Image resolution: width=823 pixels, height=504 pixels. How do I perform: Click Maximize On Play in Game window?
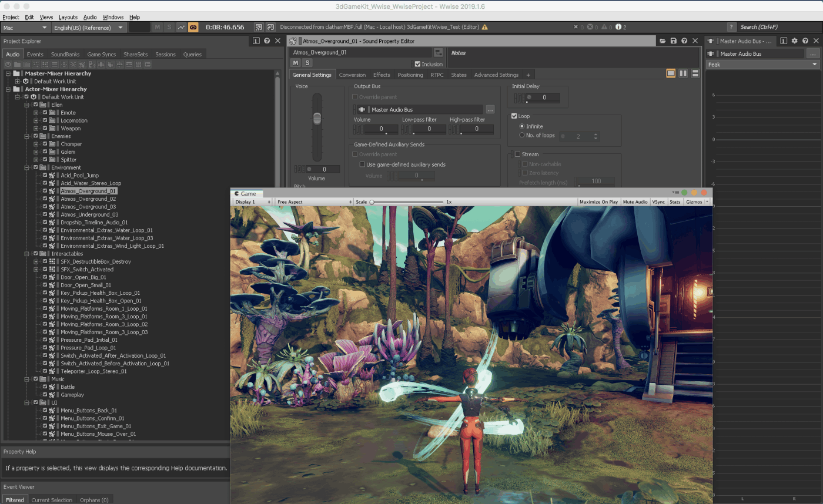(x=598, y=202)
